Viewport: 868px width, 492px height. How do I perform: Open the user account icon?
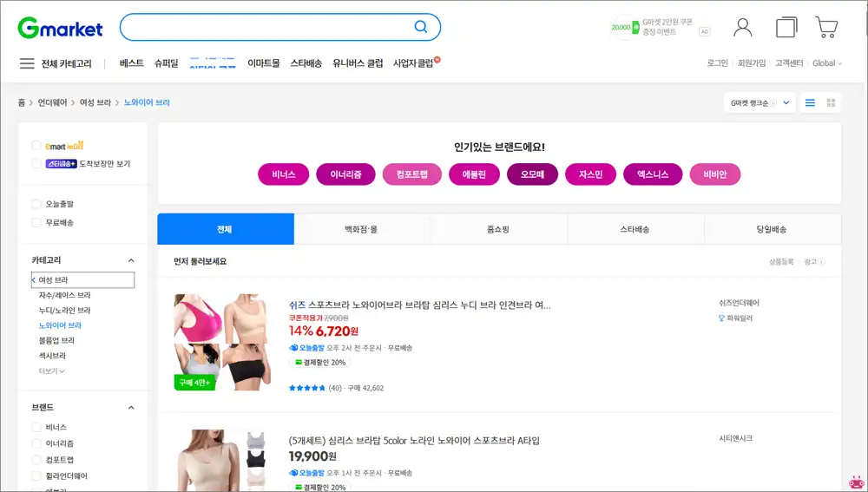point(742,27)
